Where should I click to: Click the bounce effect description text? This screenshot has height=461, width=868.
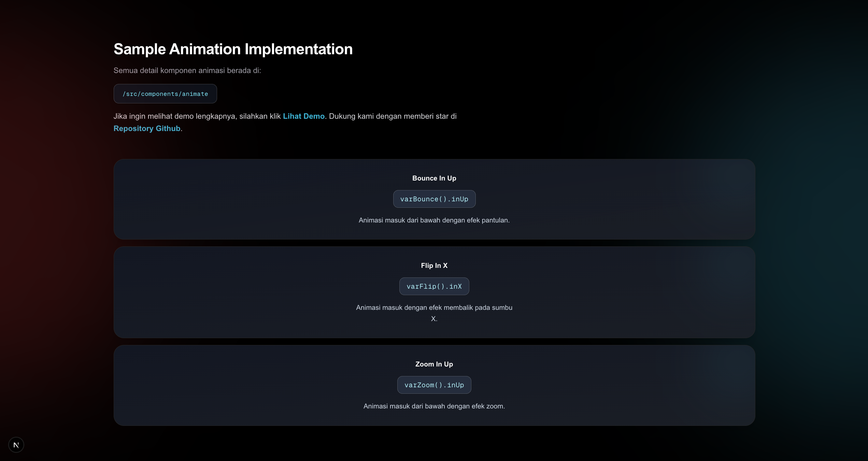click(x=434, y=220)
